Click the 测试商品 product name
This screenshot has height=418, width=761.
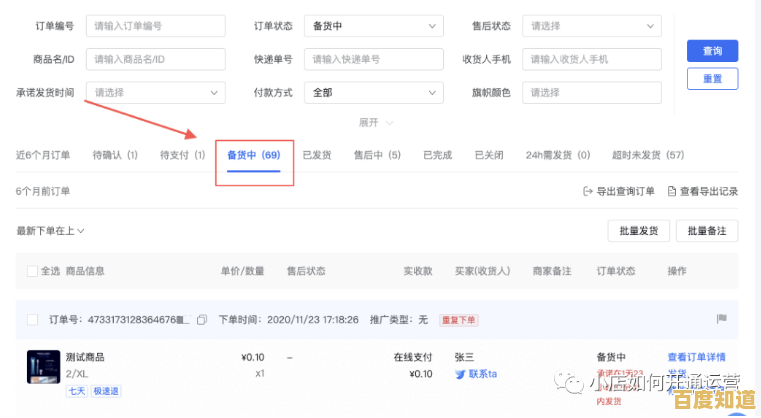[x=85, y=357]
